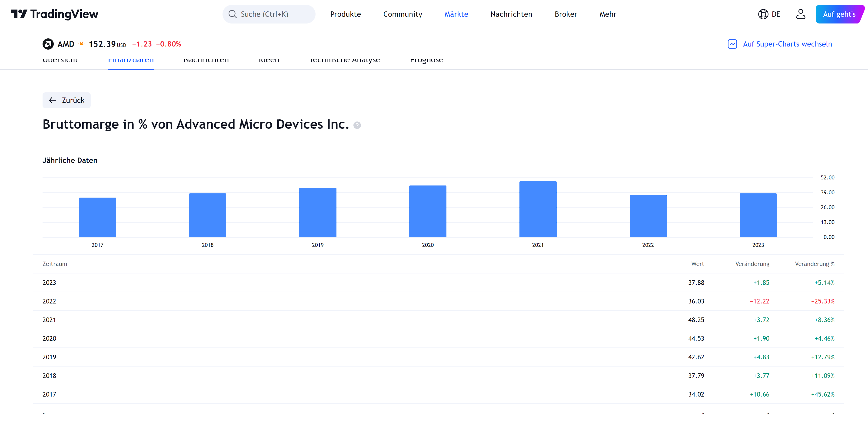Open the Community menu
Screen dimensions: 868x421
[403, 14]
